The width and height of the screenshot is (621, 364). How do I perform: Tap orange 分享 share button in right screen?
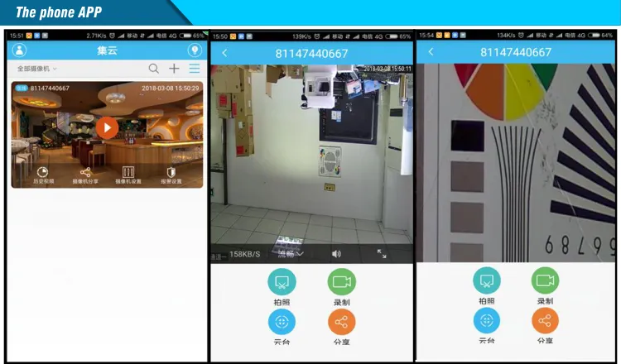click(x=545, y=321)
